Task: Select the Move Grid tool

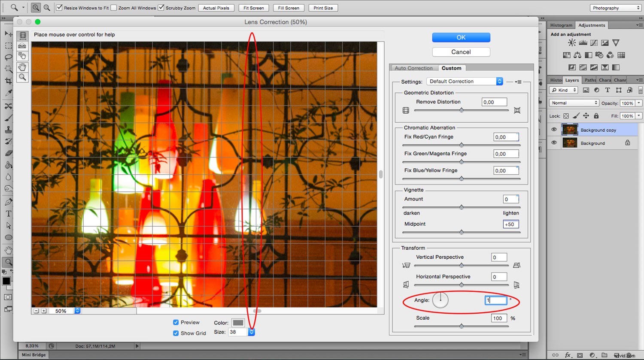Action: point(23,56)
